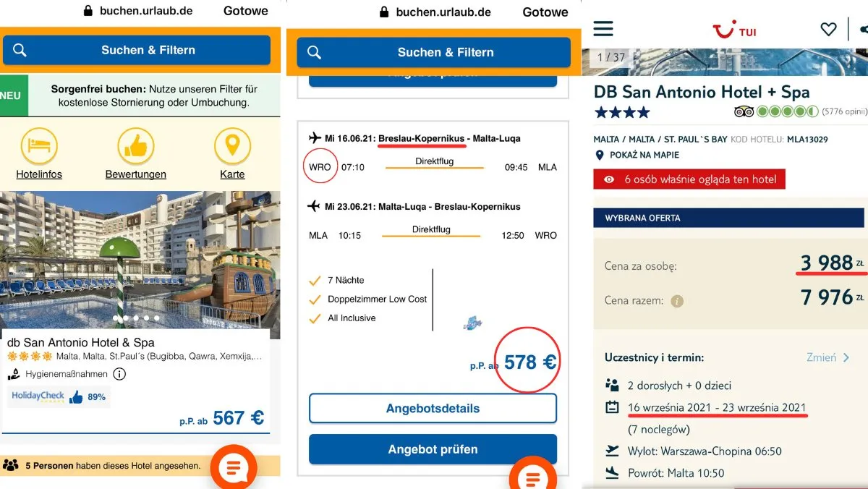Toggle the heart favorite icon
868x489 pixels.
(x=829, y=29)
